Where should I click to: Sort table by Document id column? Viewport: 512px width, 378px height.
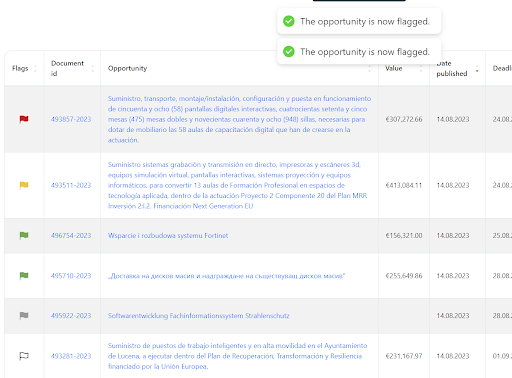[92, 68]
